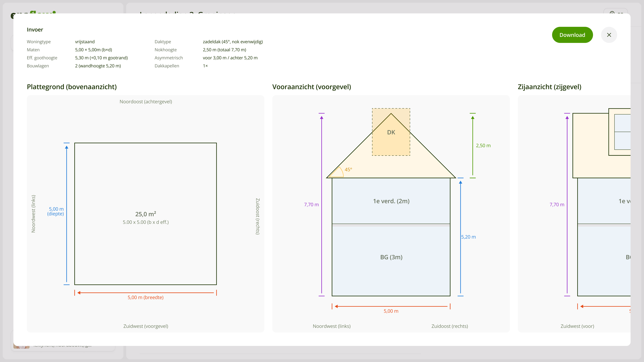Click the Dakkapellen value "1×"
This screenshot has height=362, width=644.
[x=205, y=66]
